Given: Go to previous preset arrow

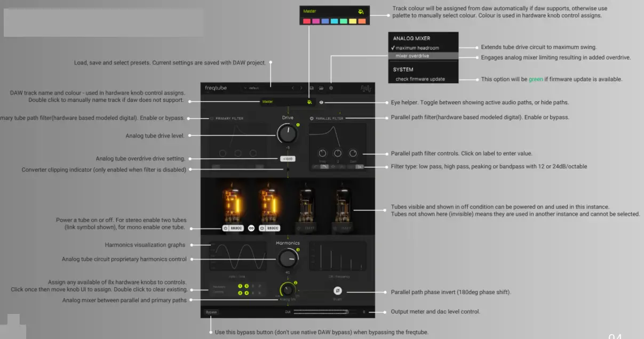Looking at the screenshot, I should [293, 88].
